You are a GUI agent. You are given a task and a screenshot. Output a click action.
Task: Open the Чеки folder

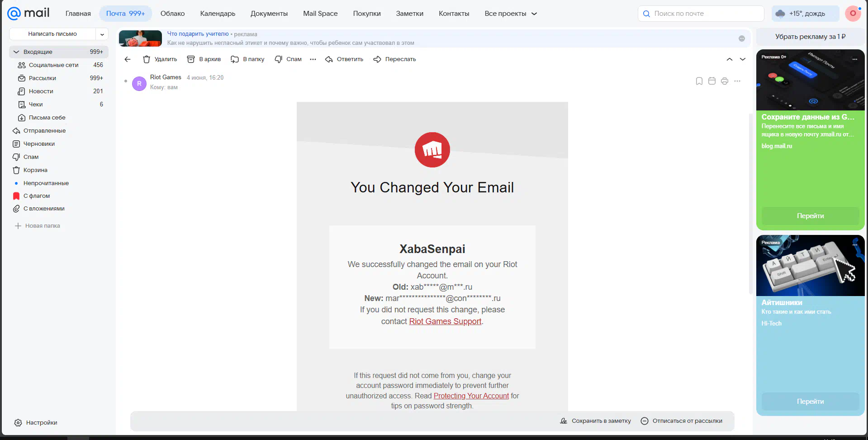[x=59, y=105]
